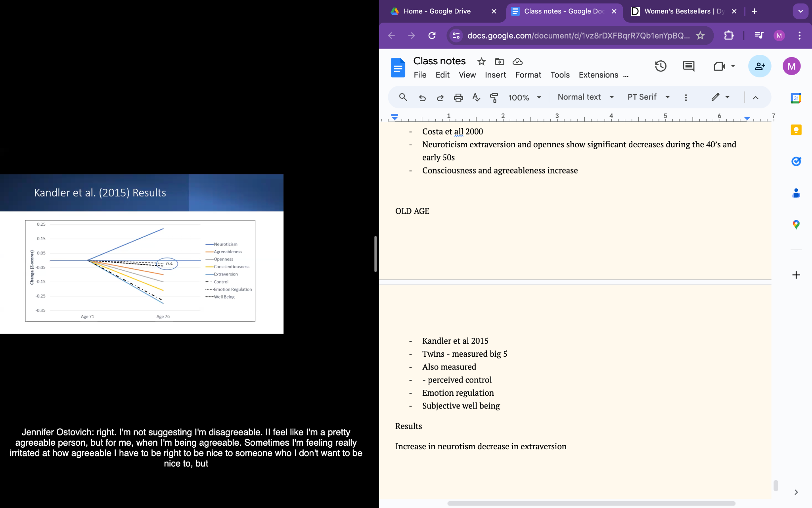Select the Paint format tool

click(494, 98)
